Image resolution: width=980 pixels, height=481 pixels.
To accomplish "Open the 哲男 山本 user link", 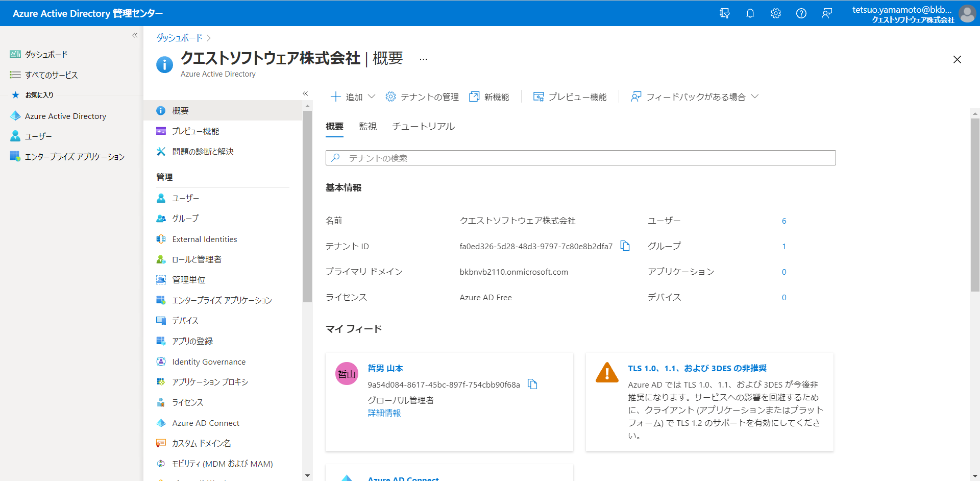I will pyautogui.click(x=385, y=368).
